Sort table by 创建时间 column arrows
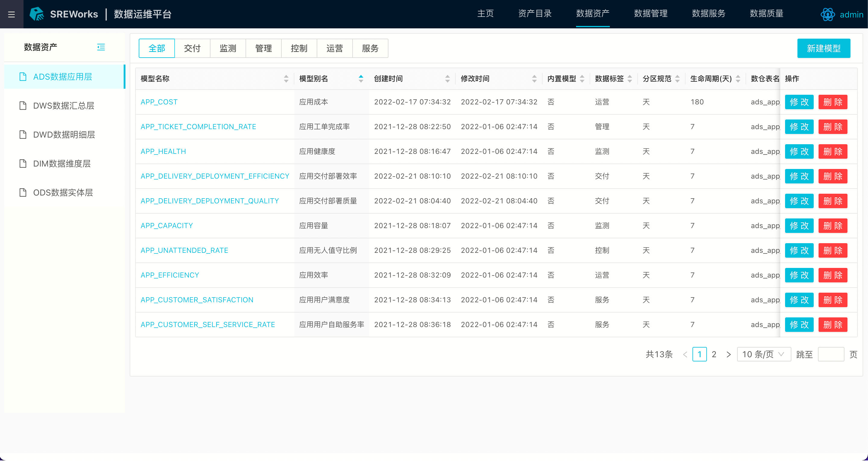 pyautogui.click(x=448, y=79)
